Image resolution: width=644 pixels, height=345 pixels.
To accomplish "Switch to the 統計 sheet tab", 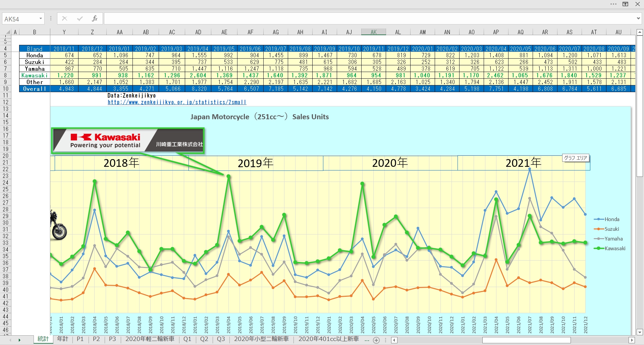I will (x=43, y=339).
